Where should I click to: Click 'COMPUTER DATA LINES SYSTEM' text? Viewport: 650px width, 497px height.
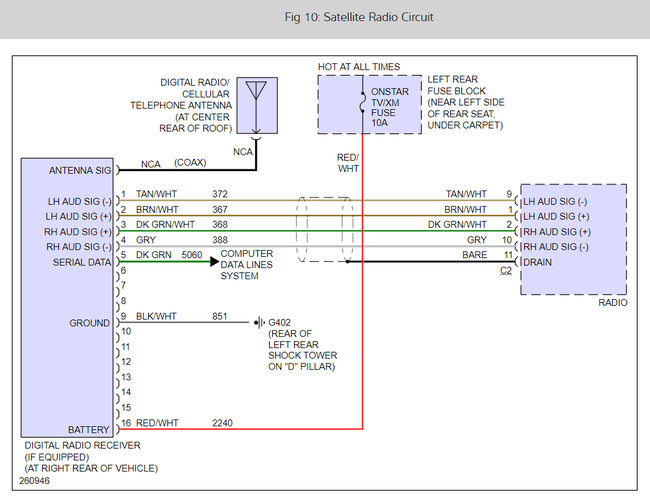(247, 264)
